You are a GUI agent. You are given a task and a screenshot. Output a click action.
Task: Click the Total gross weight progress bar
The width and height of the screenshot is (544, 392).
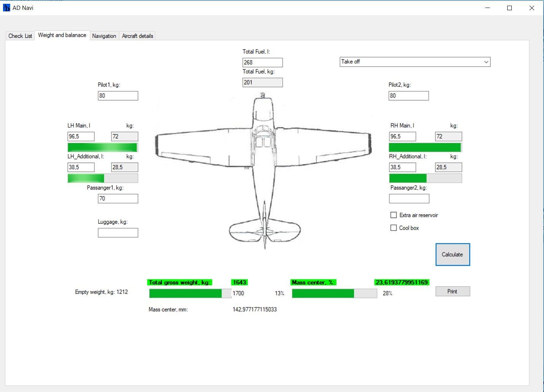tap(190, 293)
